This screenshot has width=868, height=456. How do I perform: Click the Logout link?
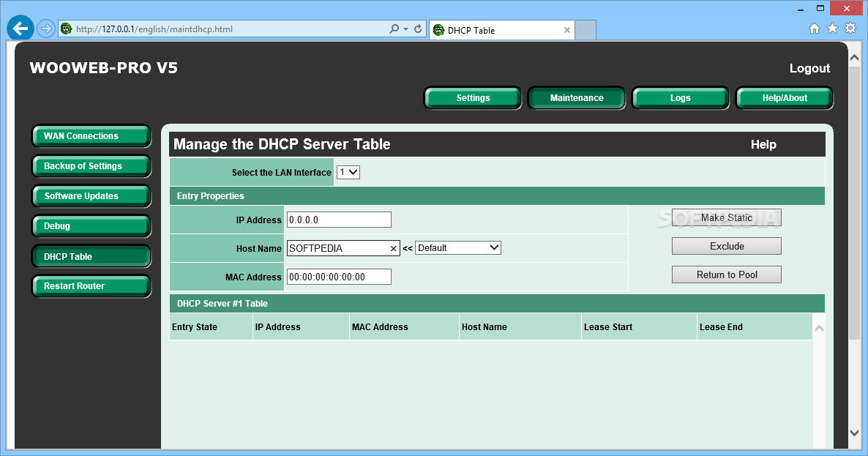pos(809,68)
